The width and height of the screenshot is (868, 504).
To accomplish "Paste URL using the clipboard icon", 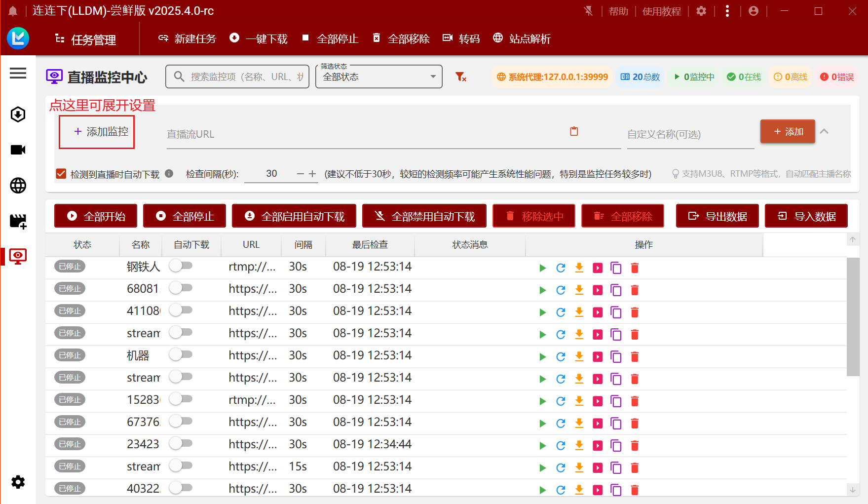I will (574, 131).
